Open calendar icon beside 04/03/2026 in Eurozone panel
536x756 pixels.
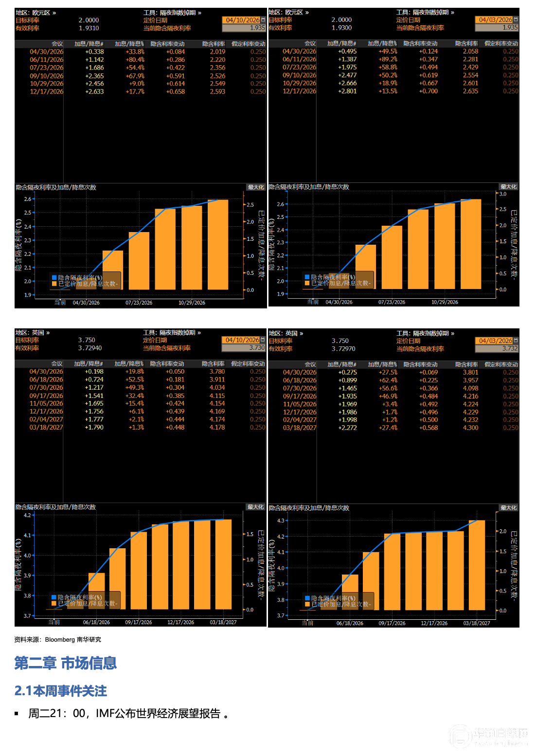click(516, 19)
